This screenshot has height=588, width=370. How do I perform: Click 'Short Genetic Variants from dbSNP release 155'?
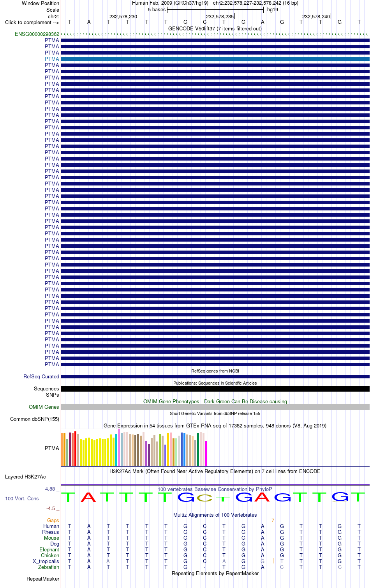[215, 413]
